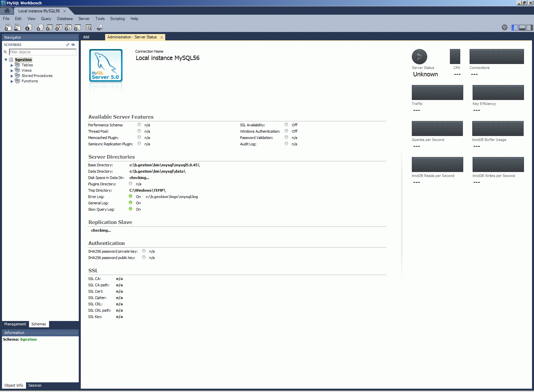The height and width of the screenshot is (392, 534).
Task: Toggle the right sidebar panel
Action: click(530, 27)
